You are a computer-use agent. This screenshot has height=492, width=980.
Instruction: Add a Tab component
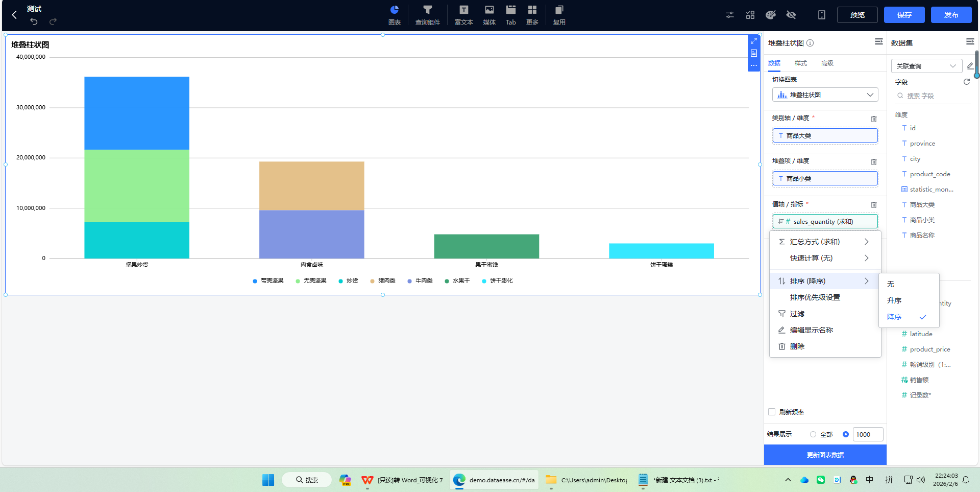pyautogui.click(x=511, y=15)
